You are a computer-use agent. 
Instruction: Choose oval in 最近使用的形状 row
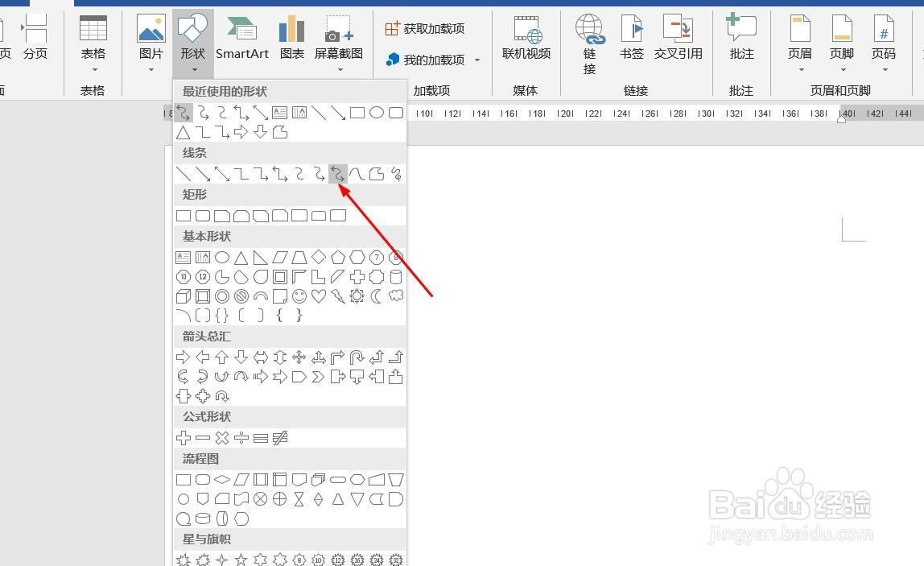click(377, 113)
